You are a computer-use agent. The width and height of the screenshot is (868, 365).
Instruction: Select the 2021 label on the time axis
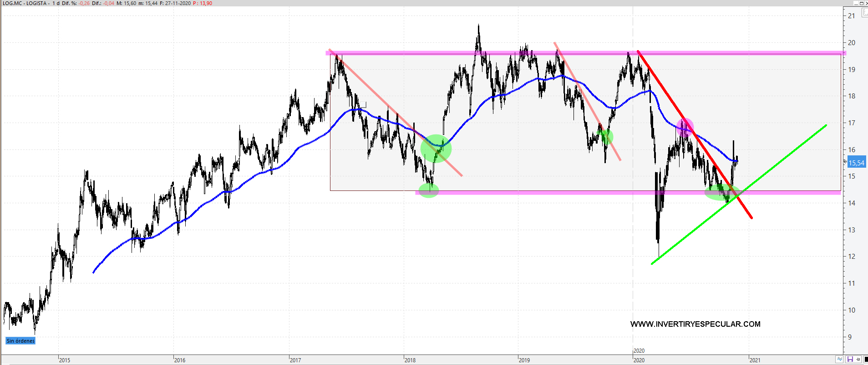pyautogui.click(x=755, y=360)
